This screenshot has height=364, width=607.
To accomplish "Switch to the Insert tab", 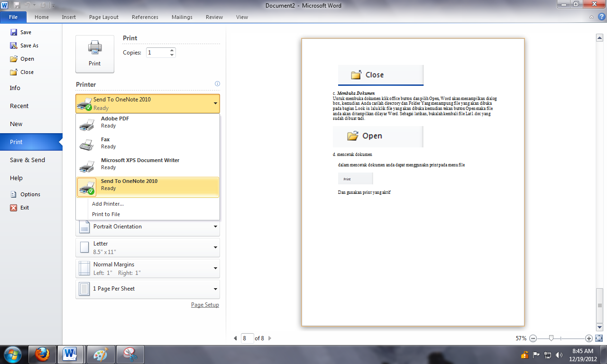I will (x=69, y=17).
